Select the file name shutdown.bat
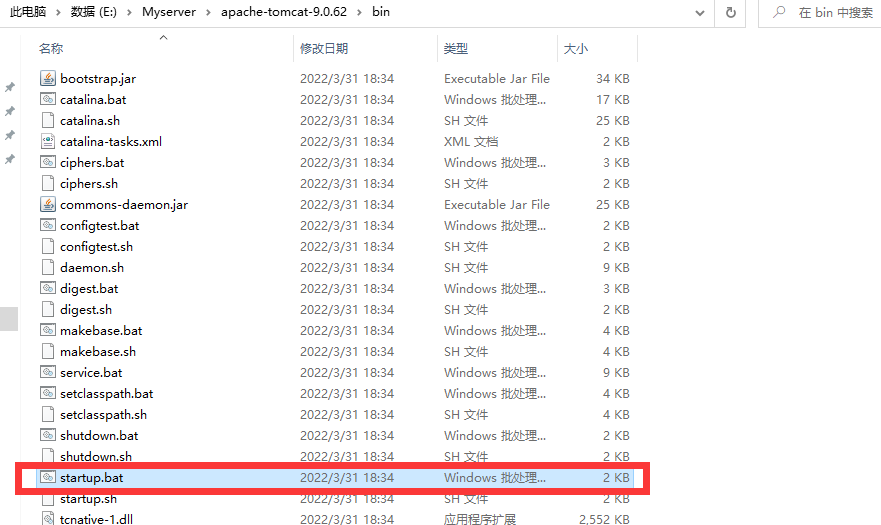The height and width of the screenshot is (525, 881). [99, 436]
